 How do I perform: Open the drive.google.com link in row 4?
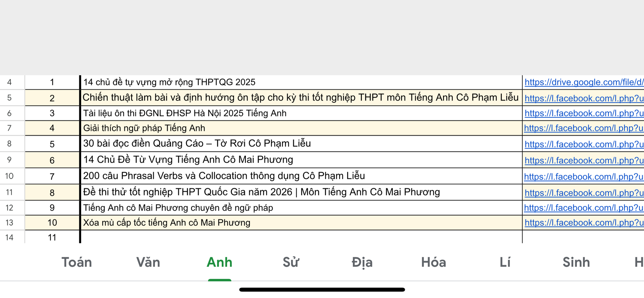[584, 82]
